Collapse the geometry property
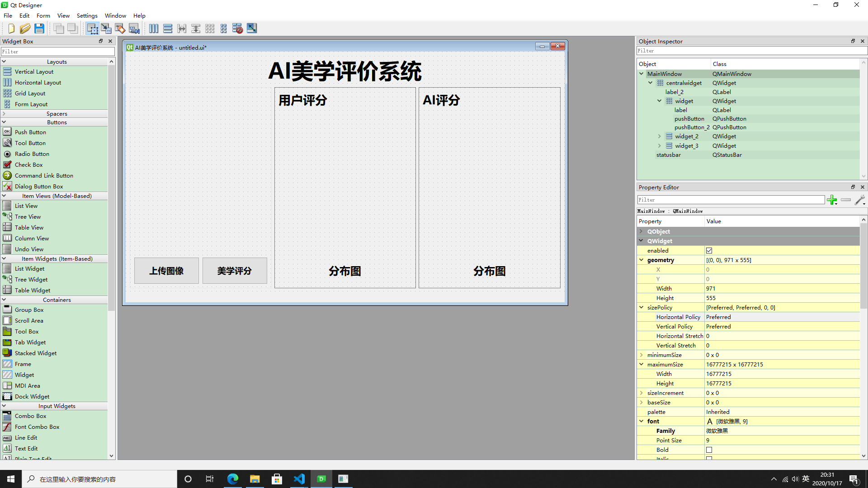Screen dimensions: 868x488 (x=641, y=260)
